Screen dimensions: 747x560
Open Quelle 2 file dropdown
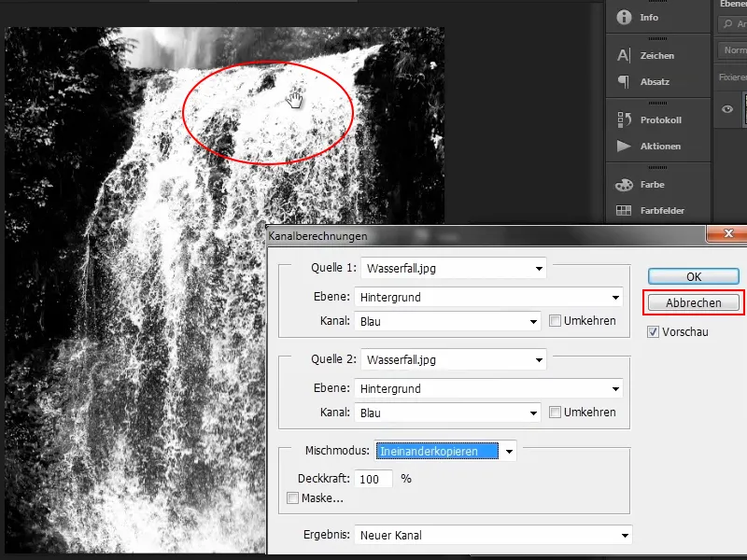pyautogui.click(x=454, y=359)
